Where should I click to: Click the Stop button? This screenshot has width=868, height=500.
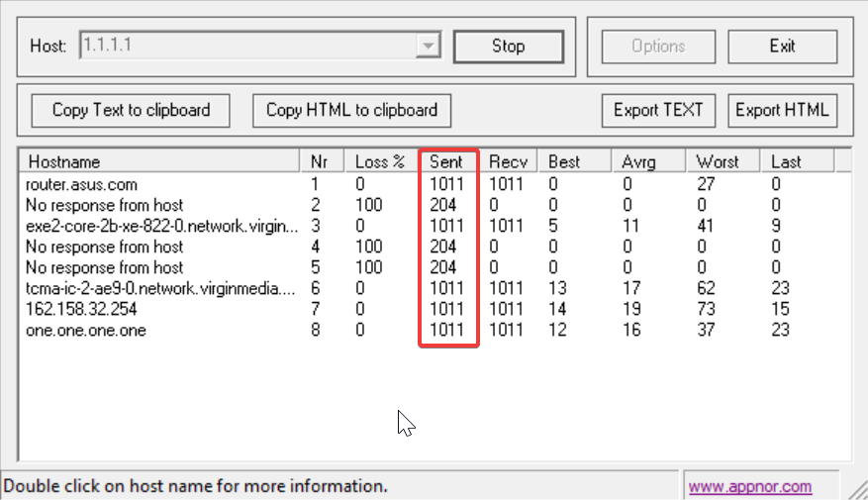pos(508,47)
